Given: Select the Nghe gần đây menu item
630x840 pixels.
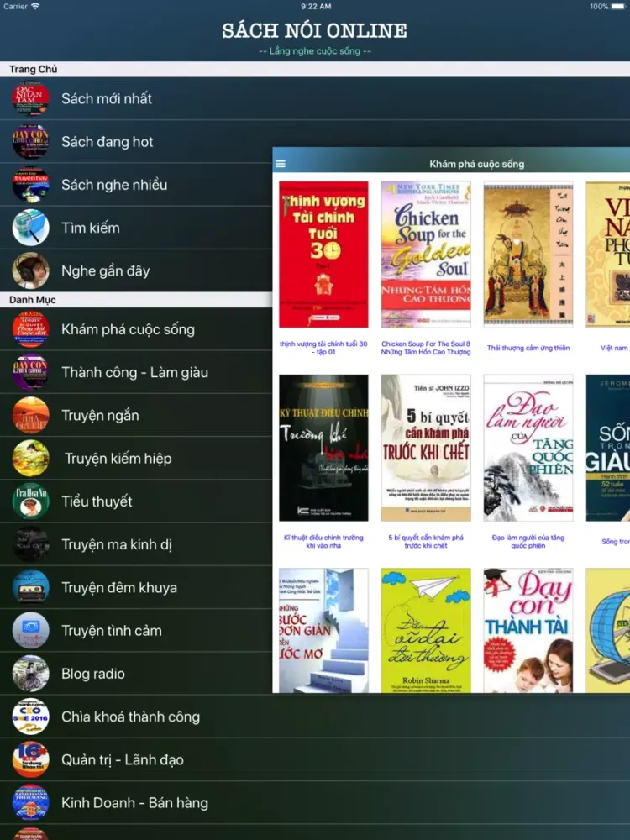Looking at the screenshot, I should (136, 270).
